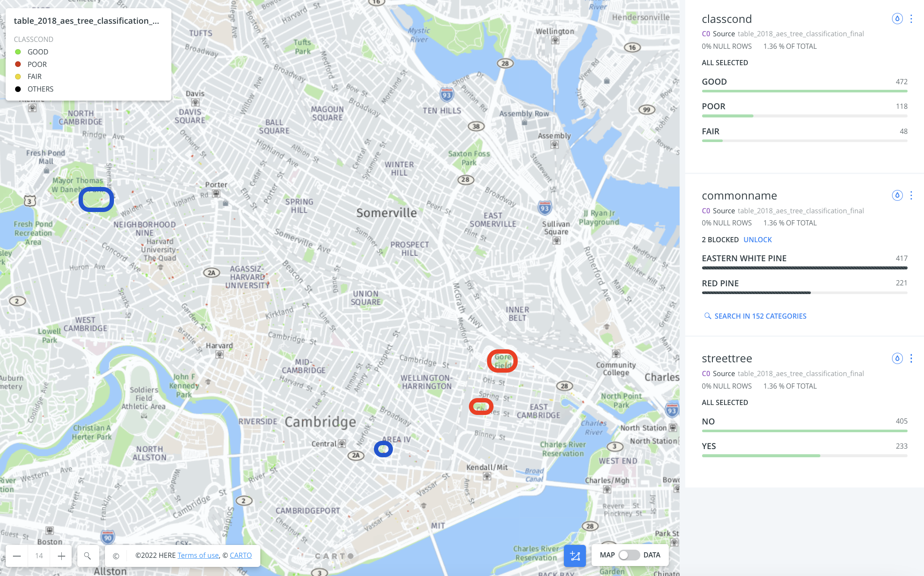Click the streettree auto-style droplet icon
The height and width of the screenshot is (576, 924).
[x=897, y=358]
